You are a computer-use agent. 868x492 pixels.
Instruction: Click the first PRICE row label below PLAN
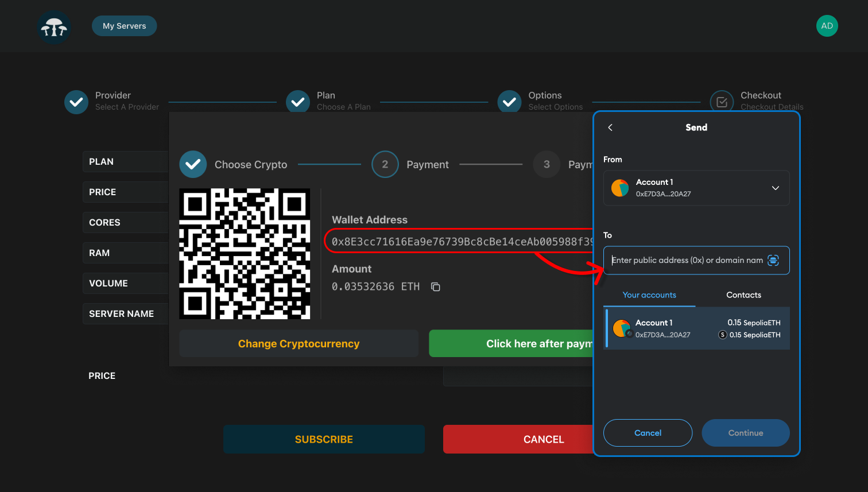tap(102, 192)
